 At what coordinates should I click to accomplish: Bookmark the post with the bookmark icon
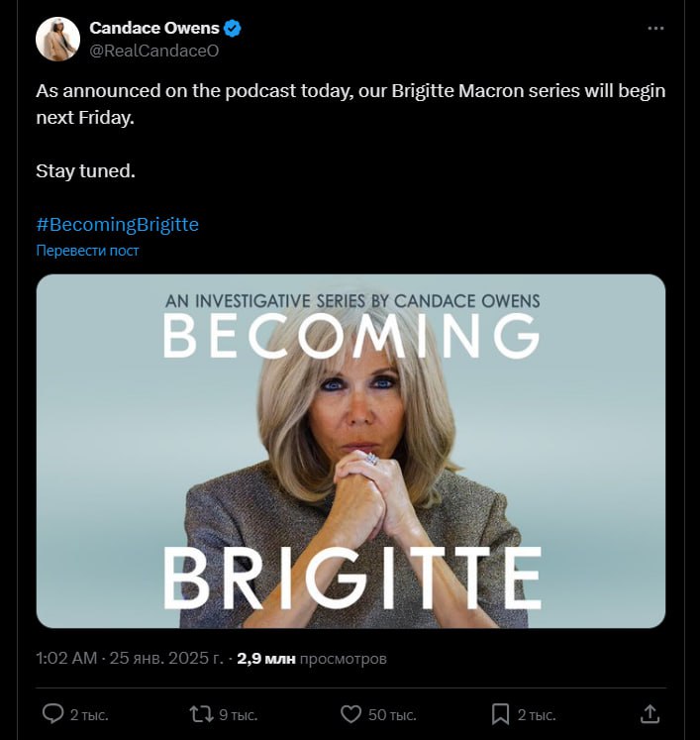click(500, 713)
